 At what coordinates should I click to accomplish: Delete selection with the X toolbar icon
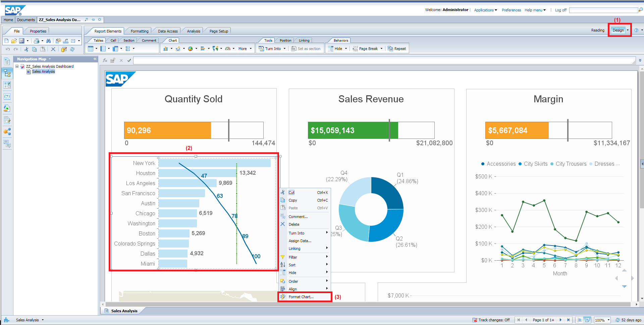53,49
